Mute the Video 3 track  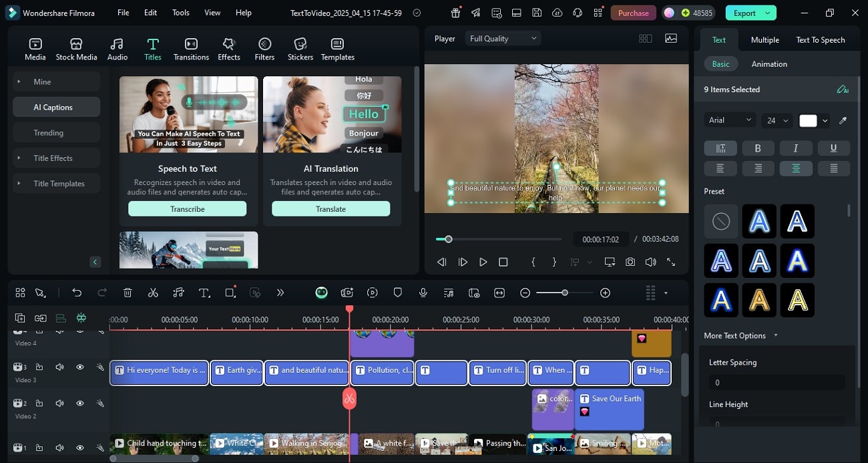59,367
